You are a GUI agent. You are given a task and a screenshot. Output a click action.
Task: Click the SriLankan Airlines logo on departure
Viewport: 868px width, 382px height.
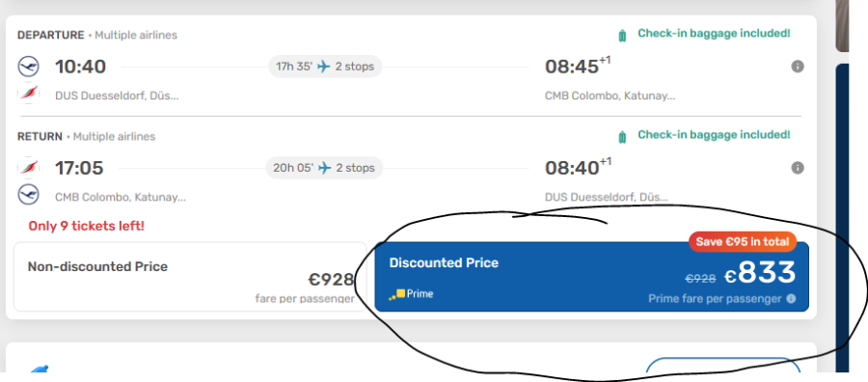click(28, 93)
